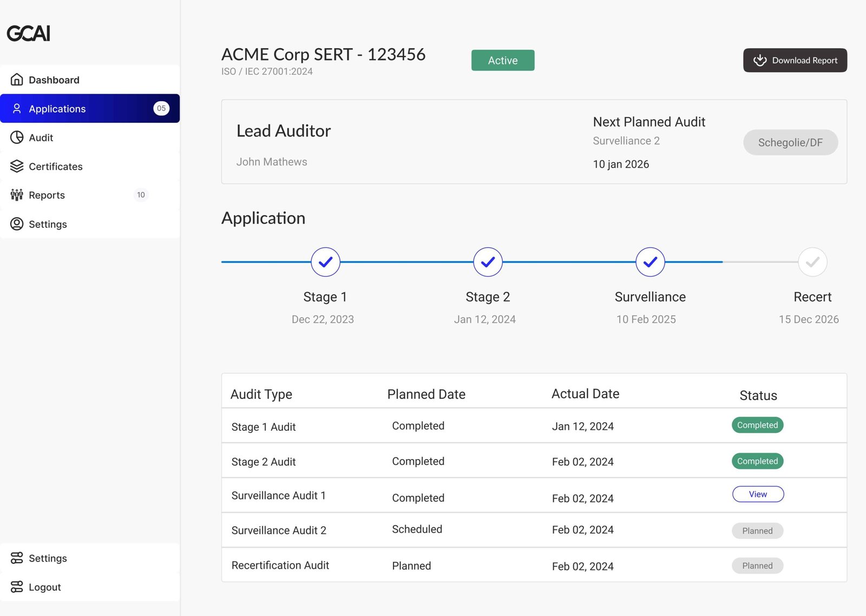866x616 pixels.
Task: Open the Applications menu item
Action: 57,109
